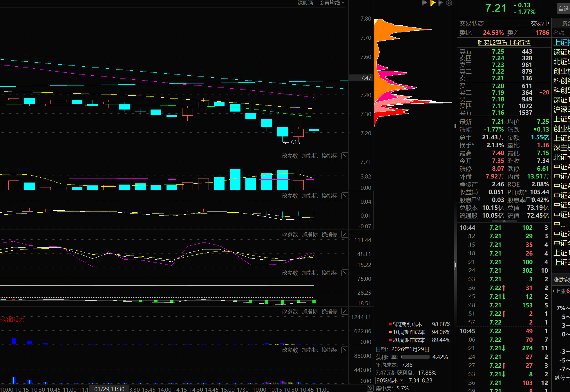The image size is (570, 392).
Task: Click the horizontal bars chip distribution icon
Action: point(424,3)
